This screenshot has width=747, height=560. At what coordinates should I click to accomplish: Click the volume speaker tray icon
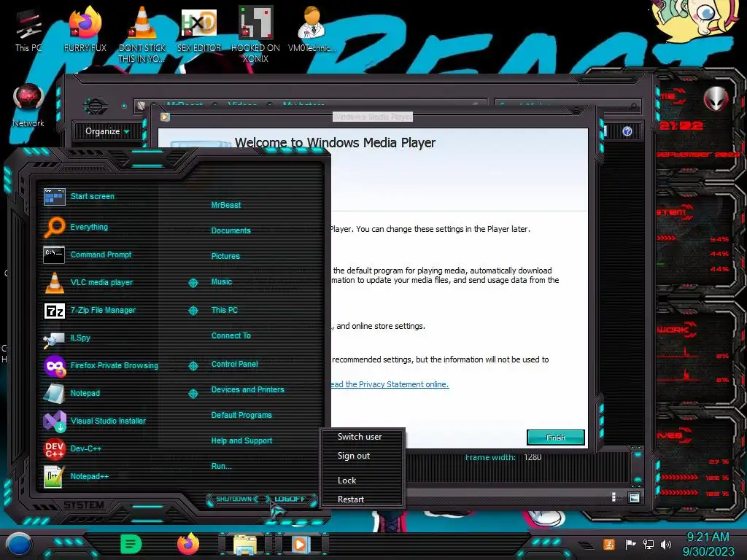click(x=666, y=544)
